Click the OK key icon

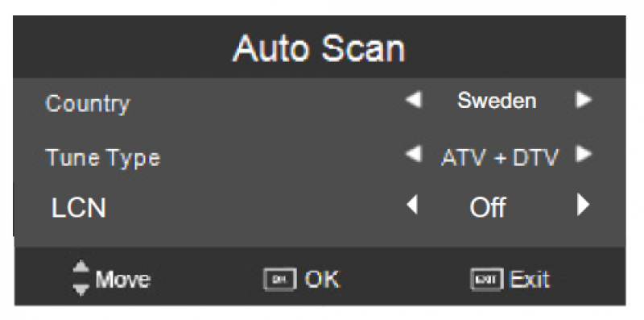(280, 280)
